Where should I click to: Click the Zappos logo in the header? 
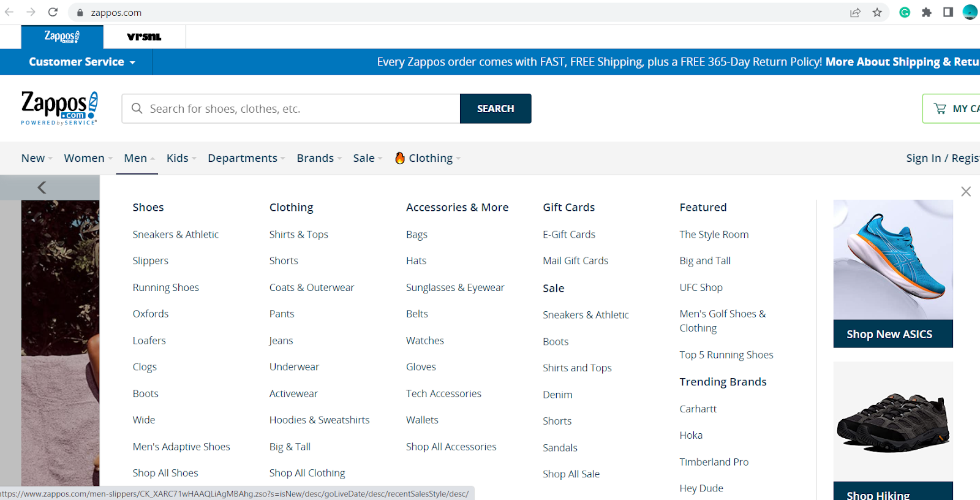click(x=59, y=108)
